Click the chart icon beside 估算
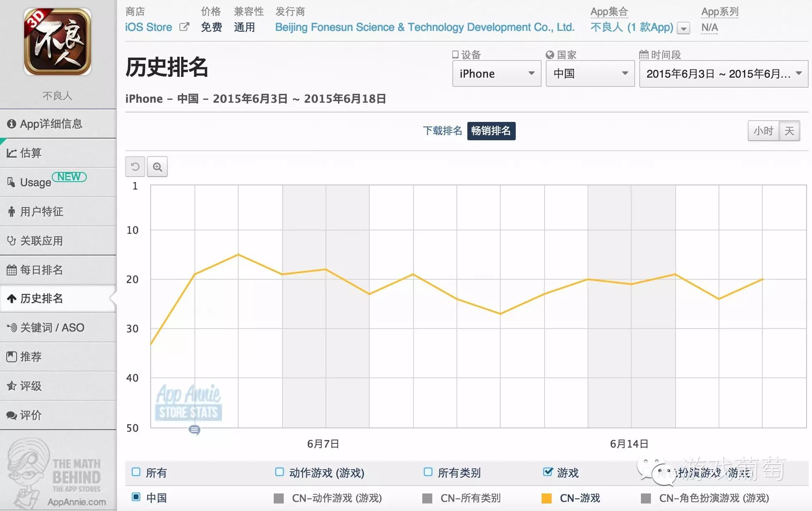This screenshot has width=812, height=511. (12, 153)
